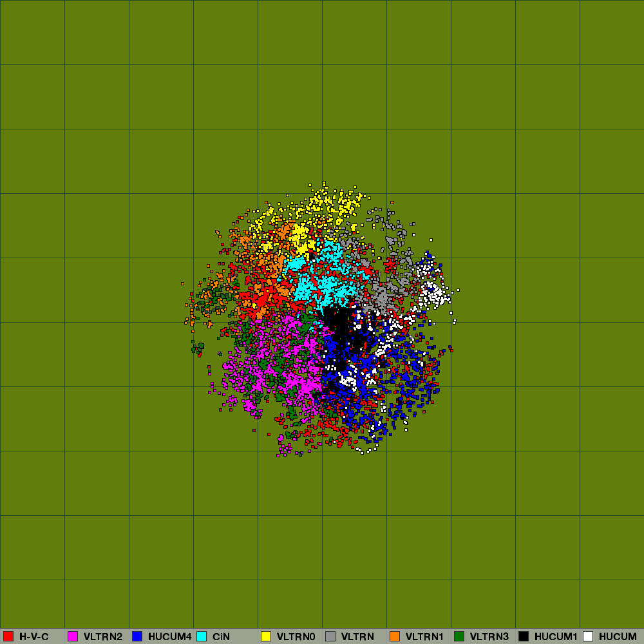Select the HUCUM4 legend label

pos(169,637)
